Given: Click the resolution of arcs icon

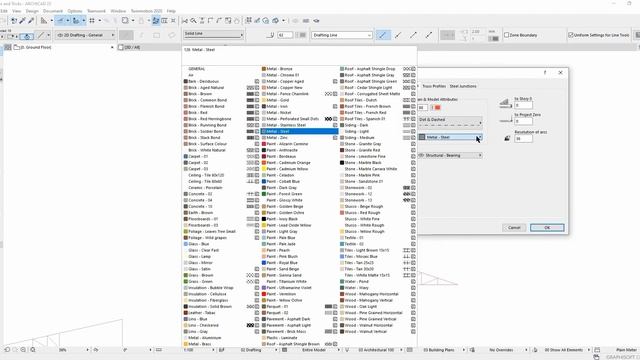Looking at the screenshot, I should (507, 138).
